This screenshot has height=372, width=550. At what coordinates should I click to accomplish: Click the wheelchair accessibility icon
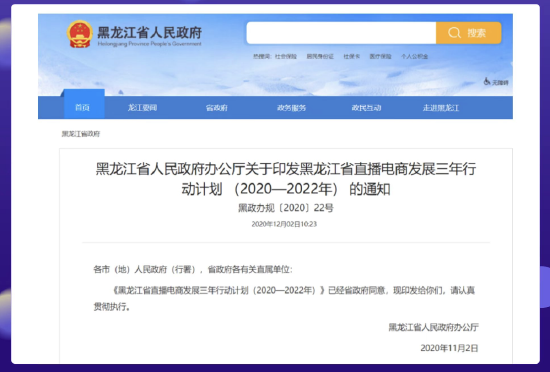coord(487,81)
